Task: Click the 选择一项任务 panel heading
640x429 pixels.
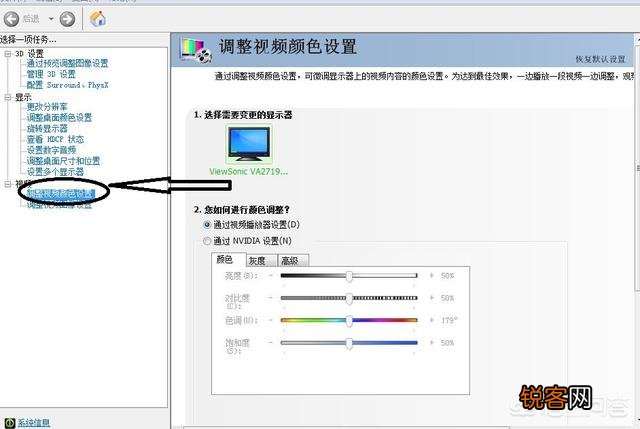Action: (29, 40)
